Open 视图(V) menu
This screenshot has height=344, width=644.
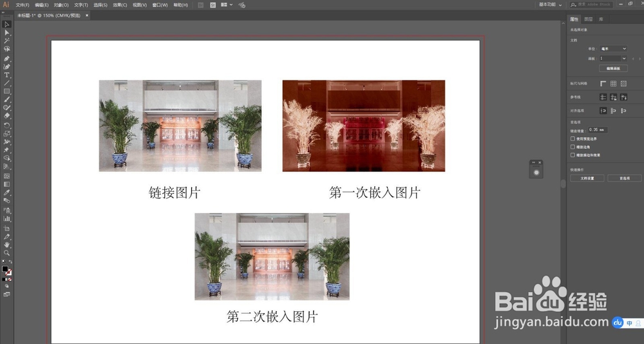point(140,5)
